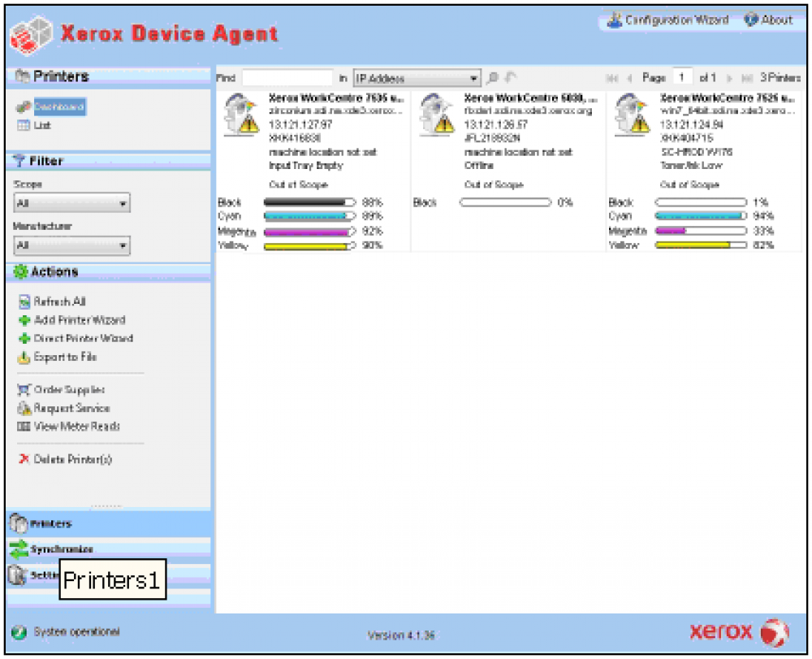Click Order Supplies
This screenshot has height=659, width=812.
tap(69, 389)
